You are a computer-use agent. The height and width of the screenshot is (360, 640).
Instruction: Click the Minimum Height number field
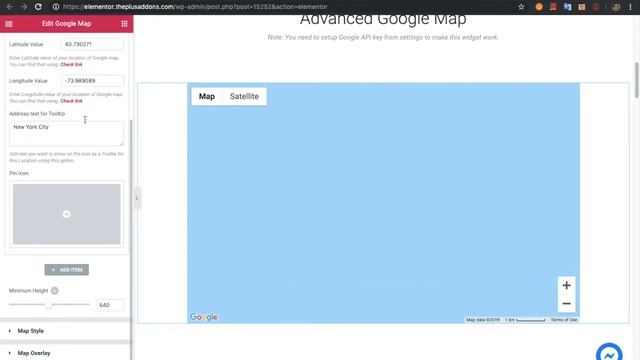tap(110, 305)
